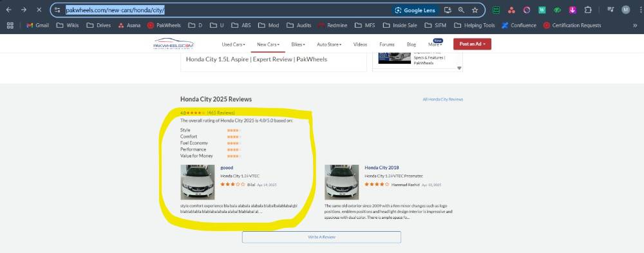This screenshot has height=253, width=644.
Task: Open the green W extension icon
Action: 542,10
